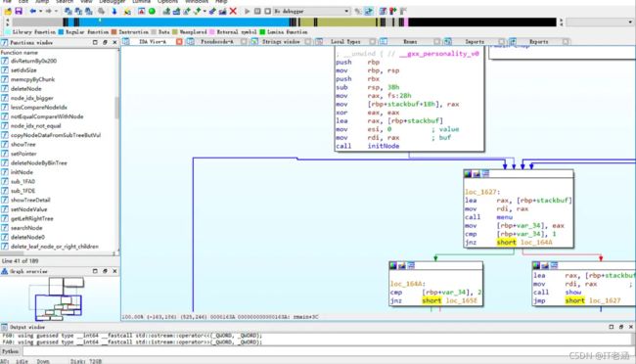Viewport: 636px width, 364px height.
Task: Open the Strings window tab
Action: [281, 41]
